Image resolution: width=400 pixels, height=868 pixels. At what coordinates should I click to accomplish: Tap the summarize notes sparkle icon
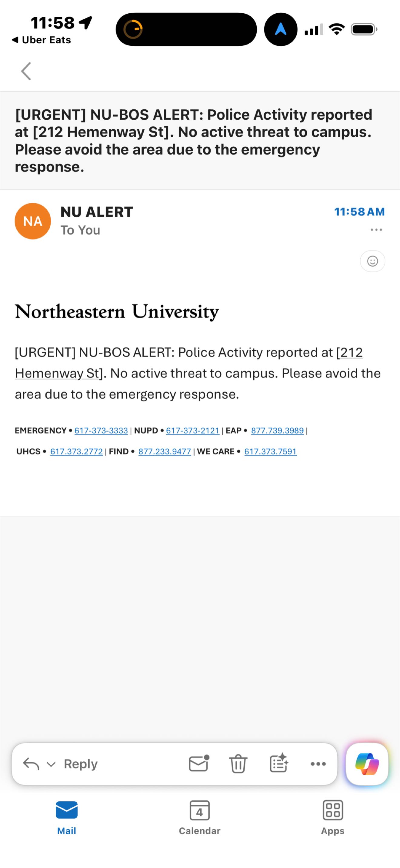279,763
